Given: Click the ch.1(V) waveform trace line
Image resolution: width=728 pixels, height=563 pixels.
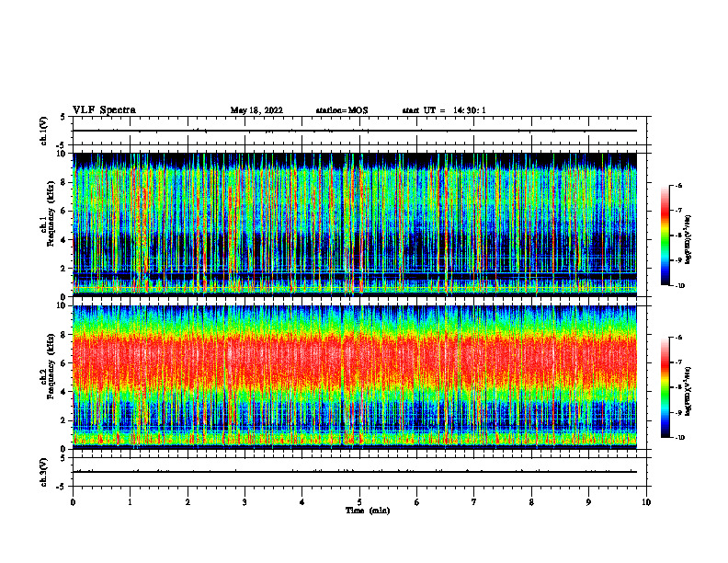Looking at the screenshot, I should pos(355,131).
